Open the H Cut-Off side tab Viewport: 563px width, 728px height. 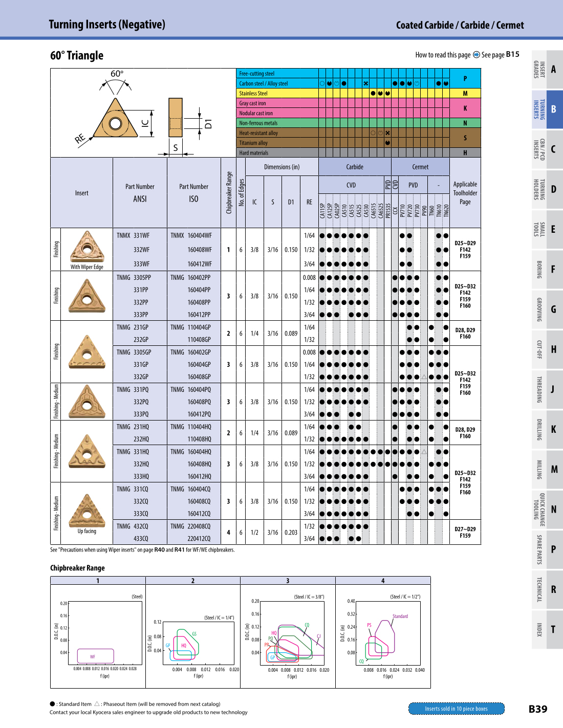(547, 349)
